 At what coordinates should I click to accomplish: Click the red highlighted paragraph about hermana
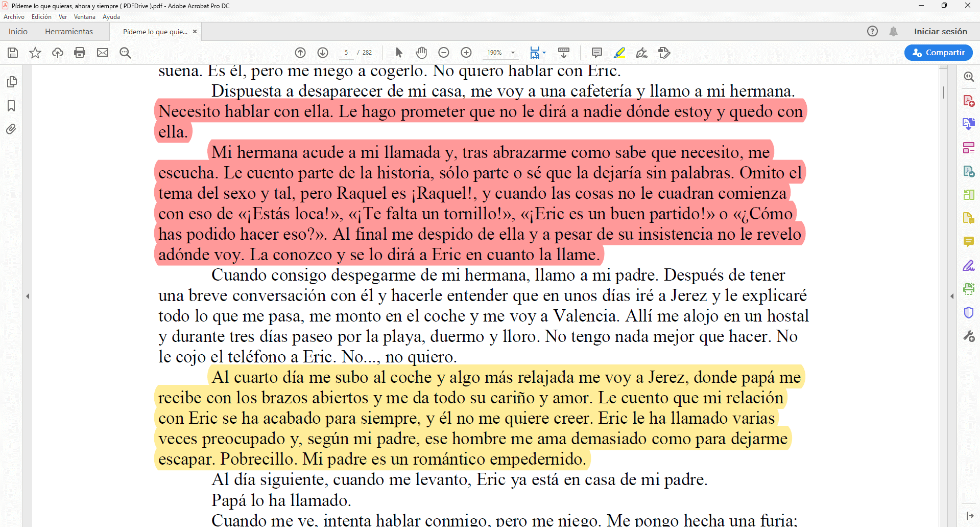click(480, 203)
